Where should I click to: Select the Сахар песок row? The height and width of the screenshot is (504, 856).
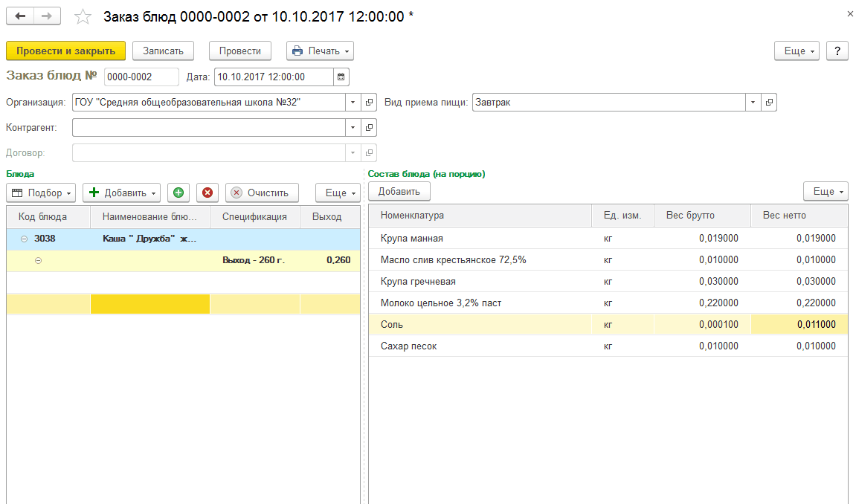click(608, 346)
